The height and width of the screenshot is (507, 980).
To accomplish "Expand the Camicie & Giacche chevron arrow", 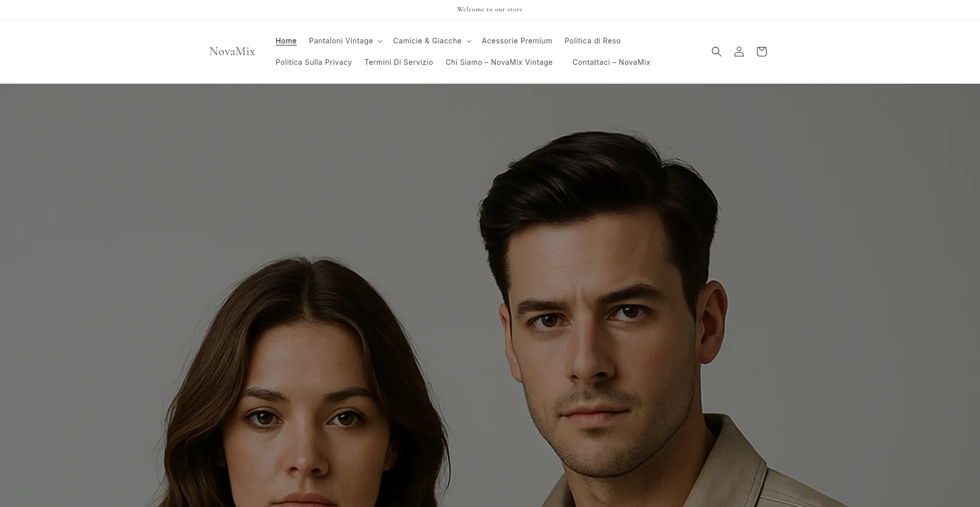I will click(469, 41).
